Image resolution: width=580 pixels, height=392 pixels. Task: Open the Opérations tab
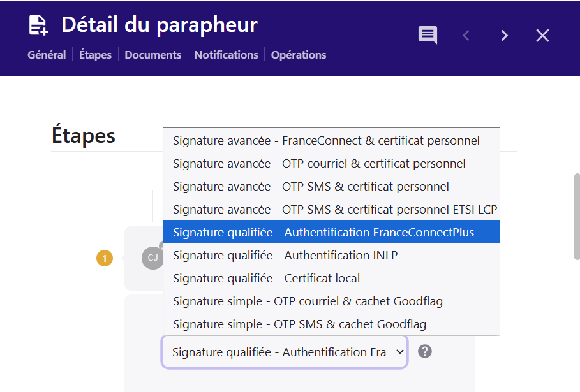tap(299, 55)
